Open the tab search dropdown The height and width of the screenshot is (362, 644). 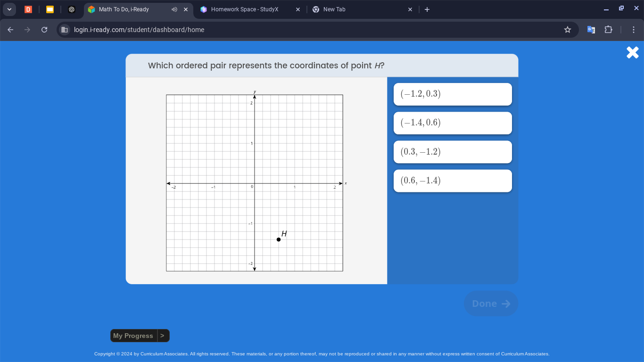tap(9, 9)
